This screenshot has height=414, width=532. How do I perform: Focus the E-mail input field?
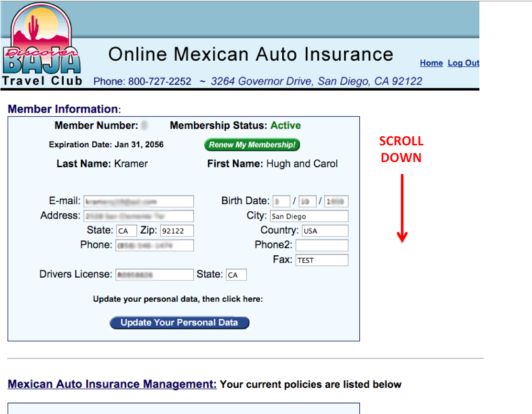tap(139, 201)
